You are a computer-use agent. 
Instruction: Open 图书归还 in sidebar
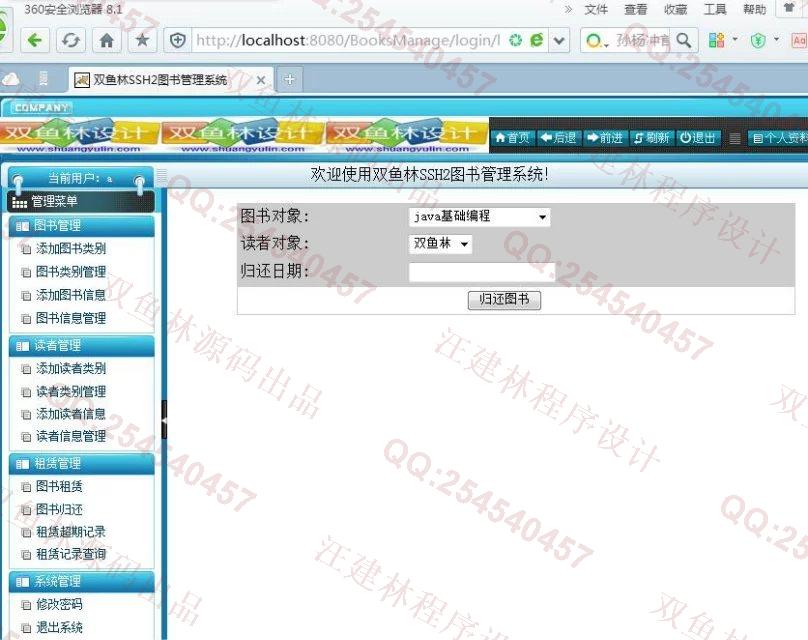tap(59, 510)
